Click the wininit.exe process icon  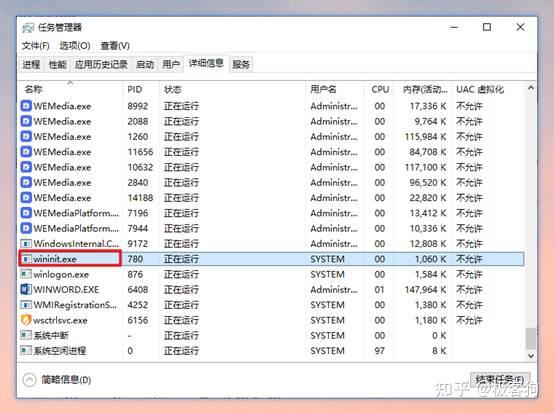tap(26, 259)
